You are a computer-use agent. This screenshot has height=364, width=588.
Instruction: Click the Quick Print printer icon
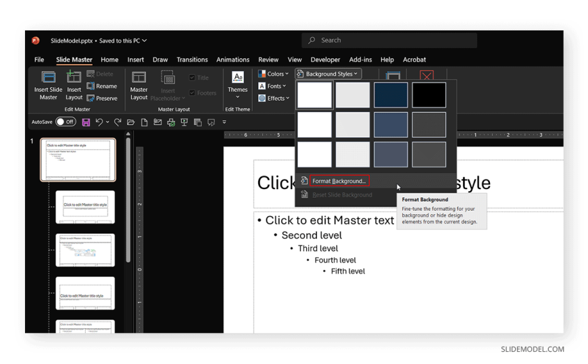(x=171, y=122)
